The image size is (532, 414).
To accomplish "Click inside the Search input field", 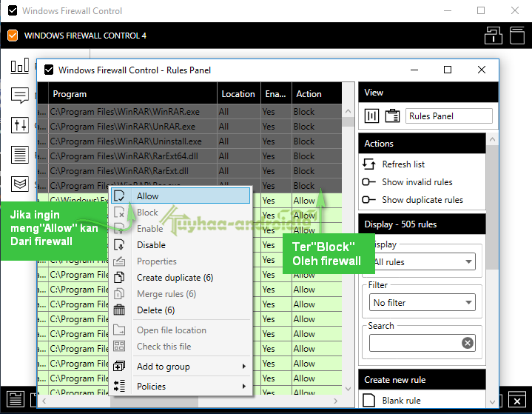I will coord(415,343).
